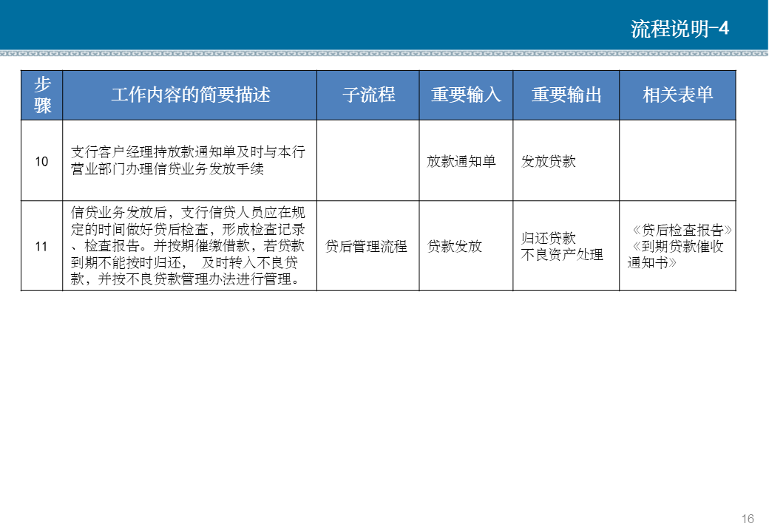The width and height of the screenshot is (769, 532).
Task: Select the 工作内容的简要描述 header cell
Action: [190, 95]
